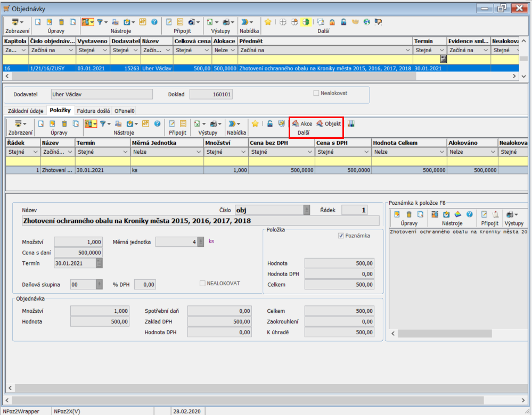This screenshot has height=415, width=532.
Task: Open the Termín date picker dropdown
Action: tap(100, 263)
